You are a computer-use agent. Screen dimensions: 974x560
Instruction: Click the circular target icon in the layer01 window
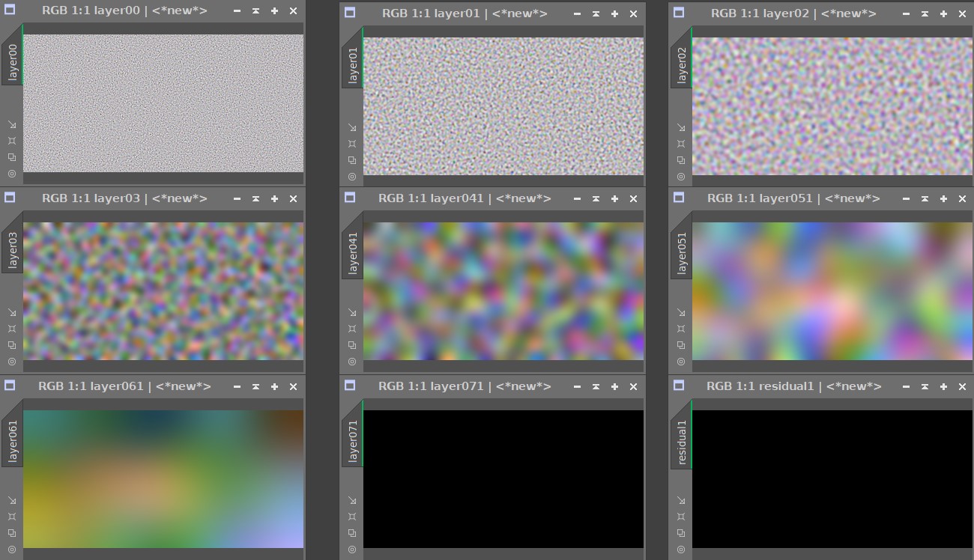pos(352,176)
